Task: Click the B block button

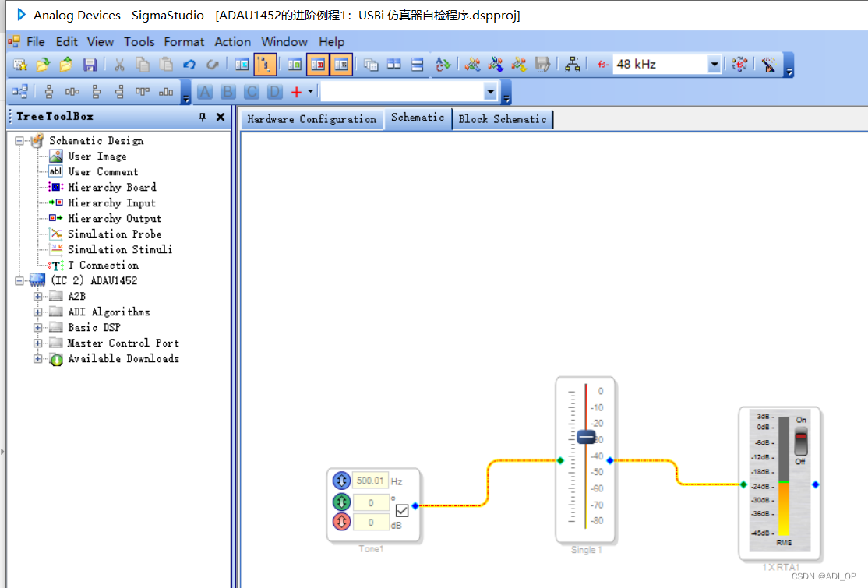Action: [228, 92]
